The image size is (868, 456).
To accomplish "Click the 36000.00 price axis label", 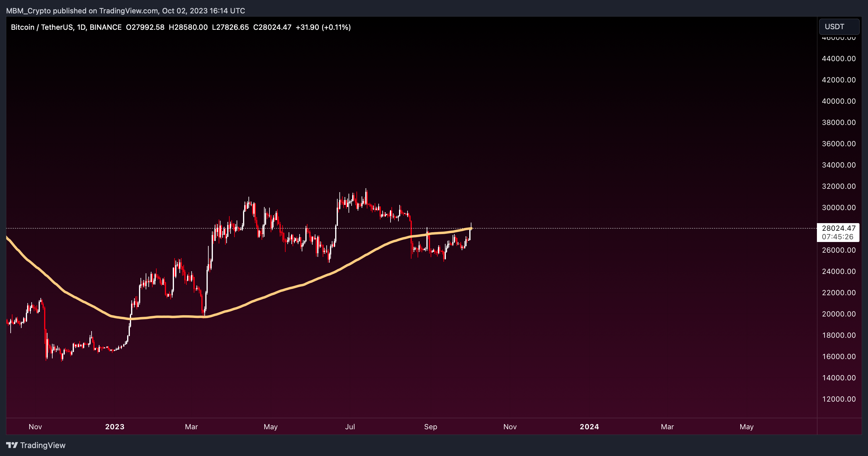I will [839, 144].
